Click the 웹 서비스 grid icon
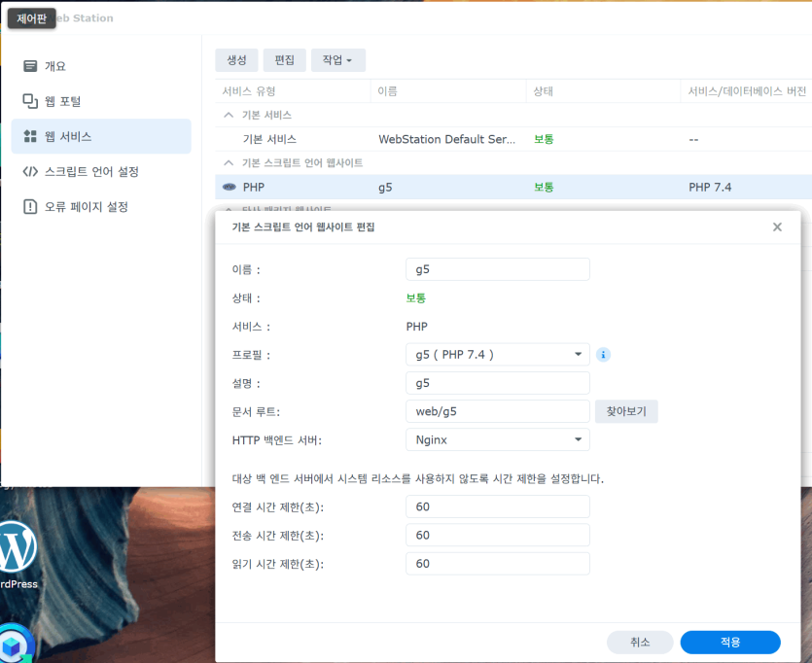This screenshot has height=663, width=812. [30, 136]
